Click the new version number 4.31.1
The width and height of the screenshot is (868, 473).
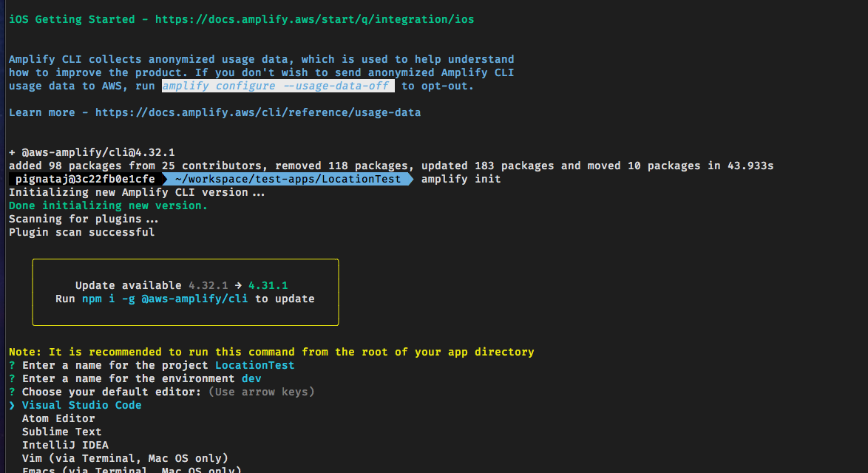(268, 285)
